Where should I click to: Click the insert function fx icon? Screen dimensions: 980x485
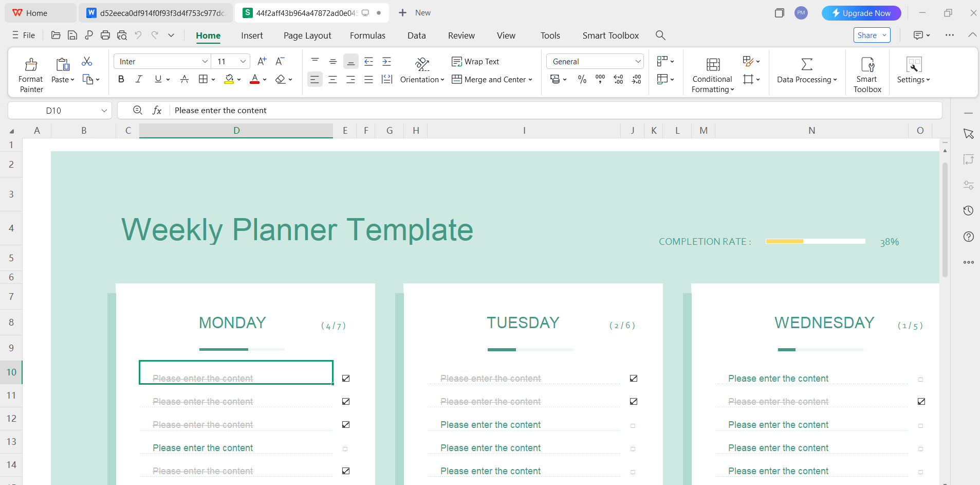(157, 110)
